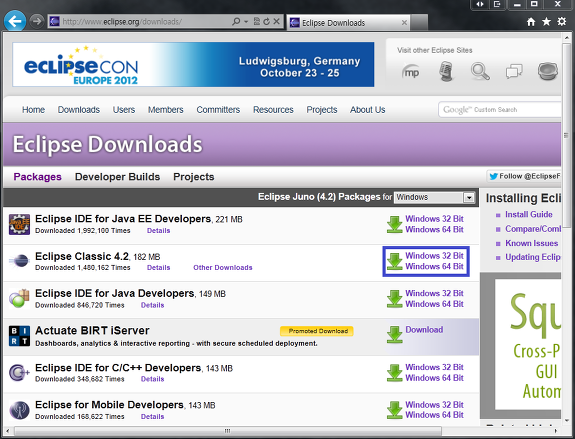Click the Actuate BIRT iServer Download link
The height and width of the screenshot is (439, 575).
424,330
